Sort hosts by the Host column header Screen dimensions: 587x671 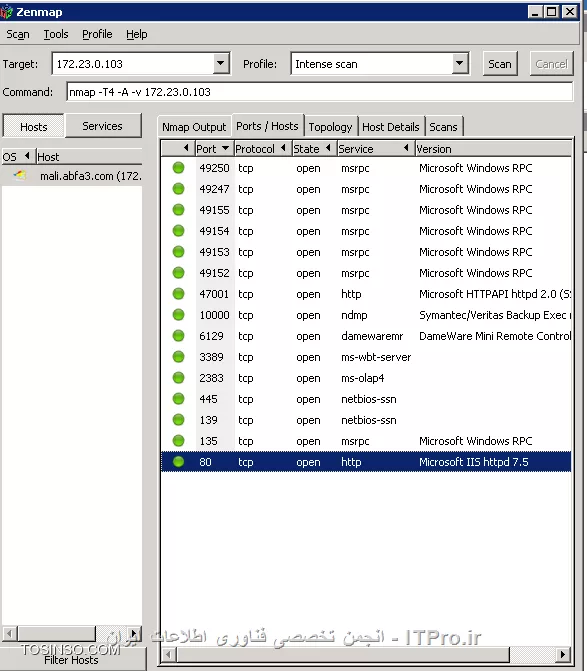[x=89, y=157]
